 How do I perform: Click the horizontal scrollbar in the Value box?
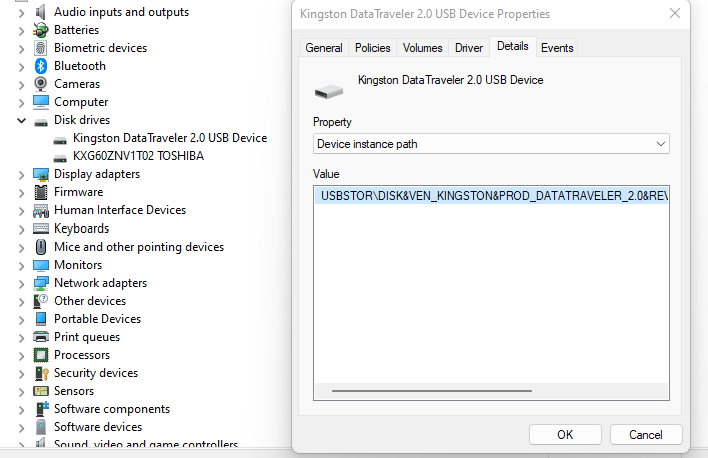tap(431, 391)
